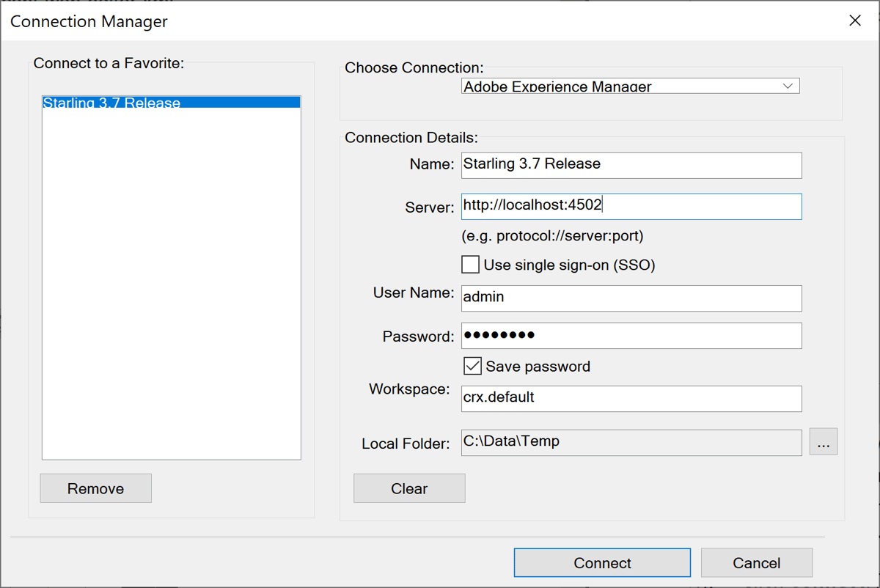The image size is (880, 588).
Task: Clear the connection details form
Action: 409,488
